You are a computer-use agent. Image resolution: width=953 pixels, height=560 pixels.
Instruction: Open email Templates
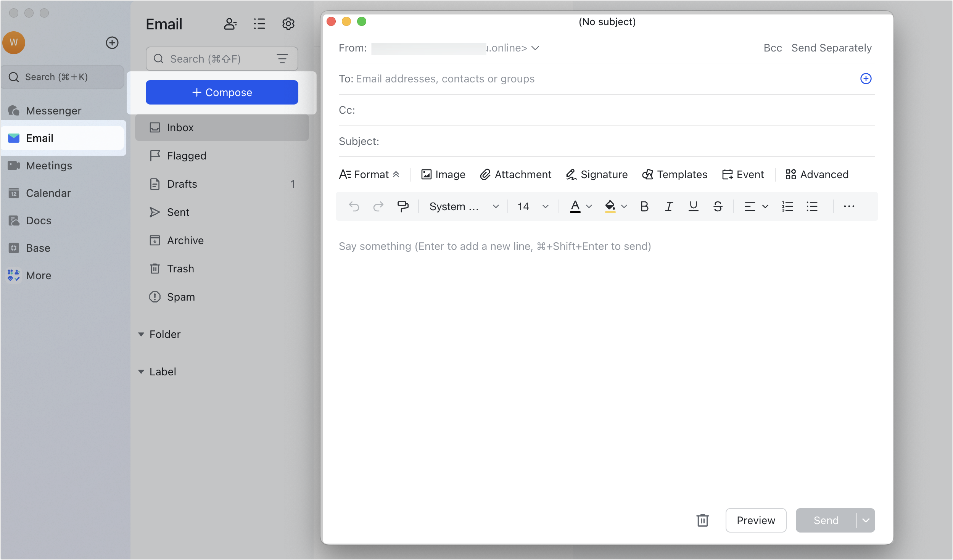(674, 174)
